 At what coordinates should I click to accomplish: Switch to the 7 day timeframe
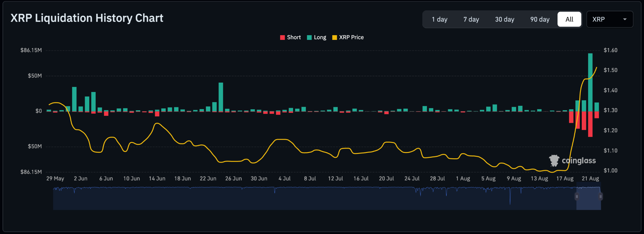pos(471,19)
